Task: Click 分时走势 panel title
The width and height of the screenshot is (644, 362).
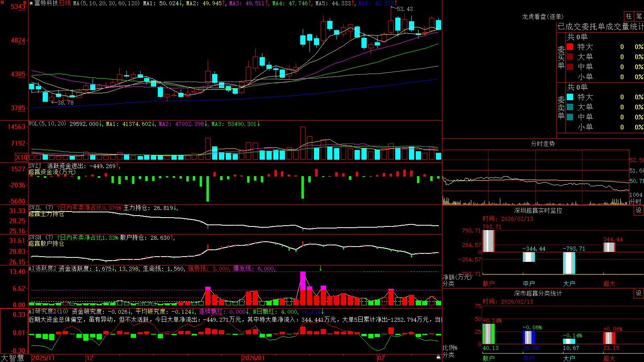Action: [543, 144]
